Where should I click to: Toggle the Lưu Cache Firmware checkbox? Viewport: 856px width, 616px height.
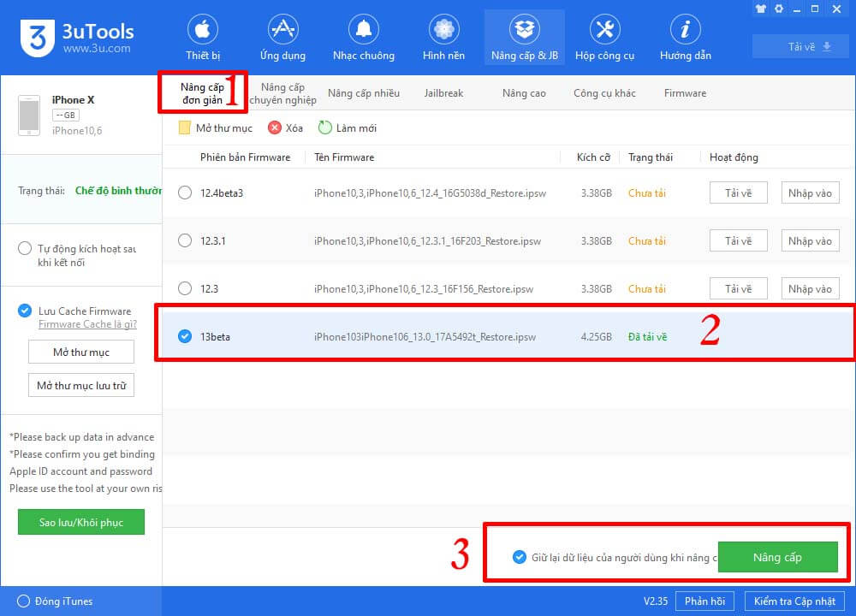click(x=25, y=311)
